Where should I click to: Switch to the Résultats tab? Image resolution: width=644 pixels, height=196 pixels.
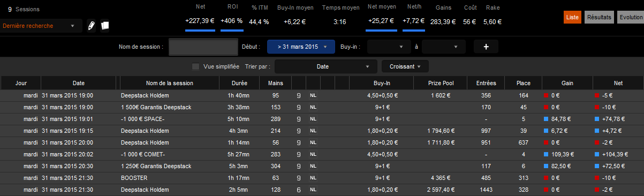[599, 17]
